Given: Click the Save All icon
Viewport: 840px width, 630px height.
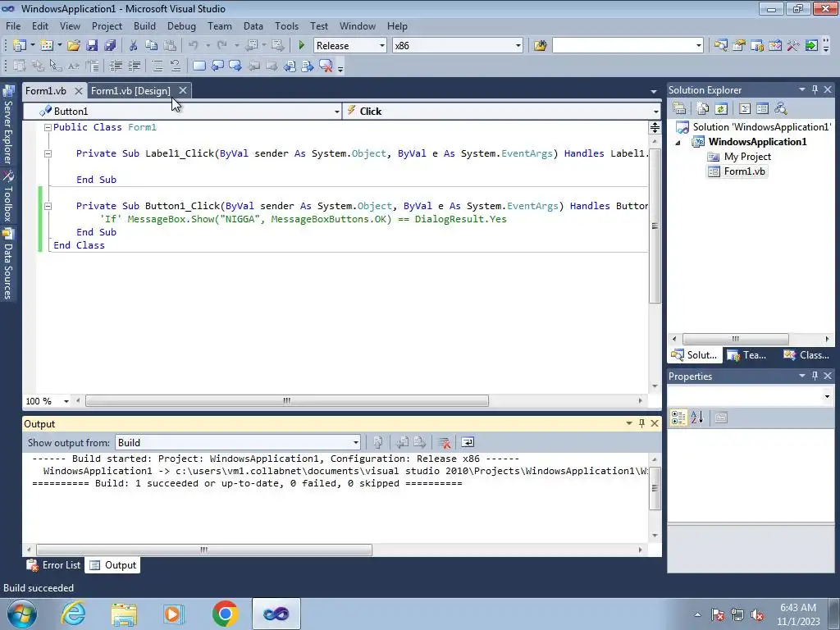Looking at the screenshot, I should click(x=110, y=46).
